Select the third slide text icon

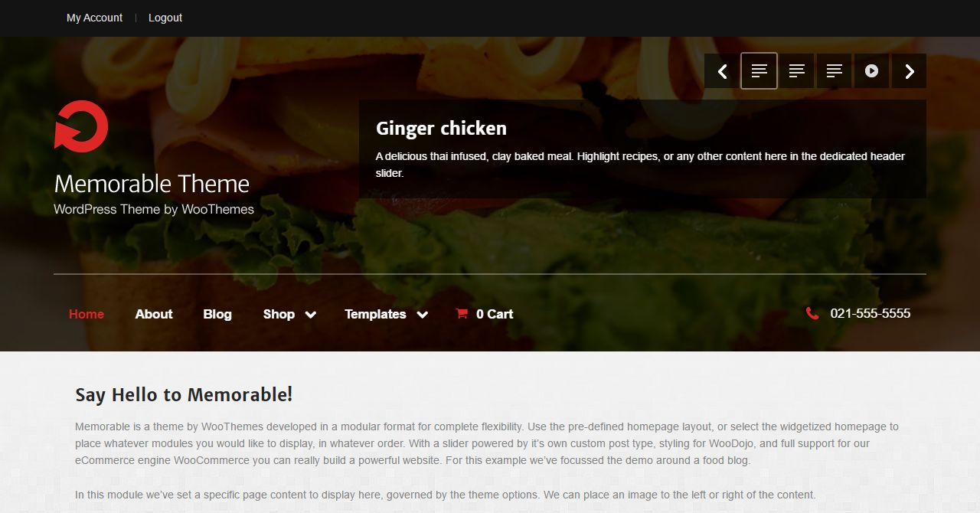(834, 71)
